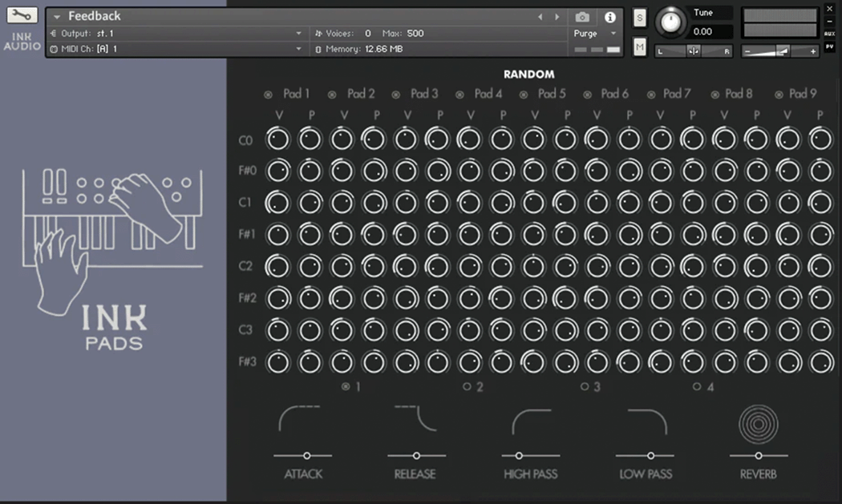
Task: Click Pad 1 volume knob in C0 row
Action: pyautogui.click(x=277, y=139)
